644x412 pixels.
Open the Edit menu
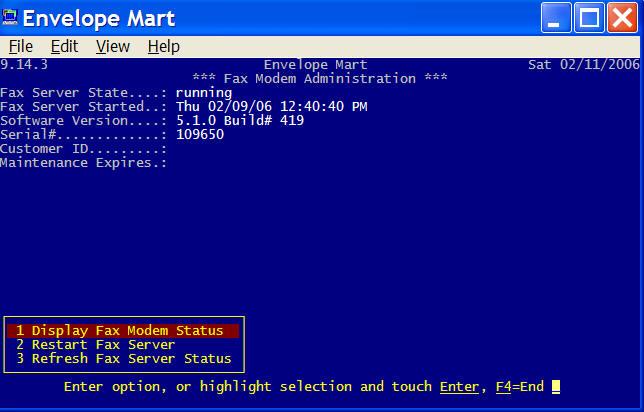pyautogui.click(x=64, y=46)
